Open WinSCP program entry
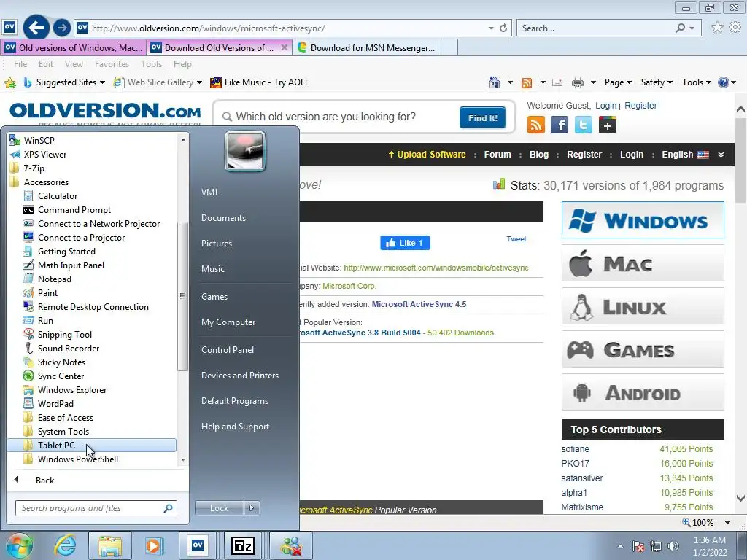The image size is (747, 560). coord(39,141)
